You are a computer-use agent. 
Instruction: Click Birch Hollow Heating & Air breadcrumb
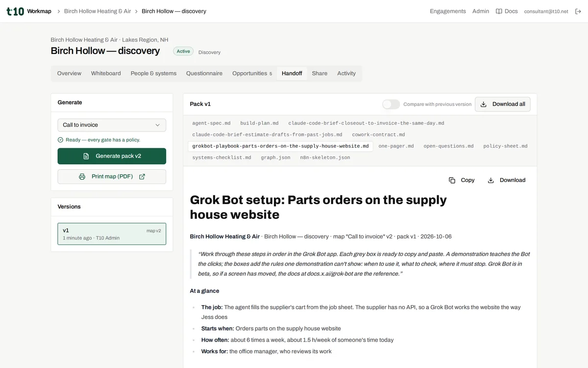(x=98, y=11)
